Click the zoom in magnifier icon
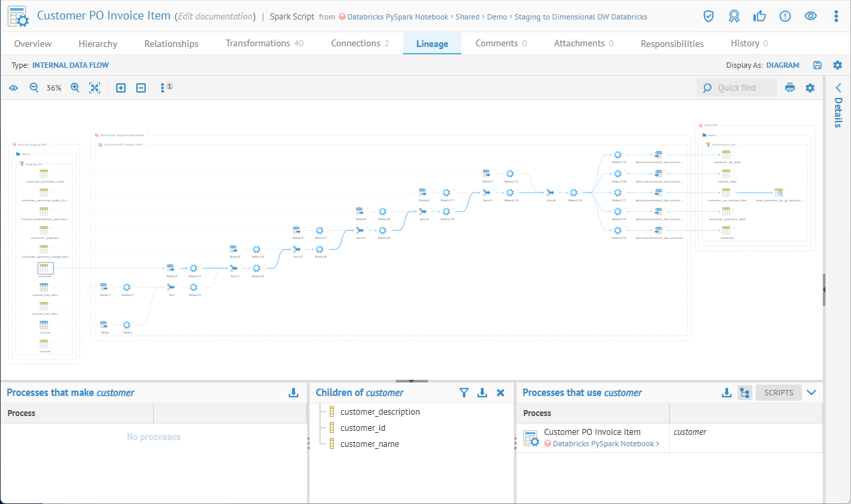851x504 pixels. 75,88
